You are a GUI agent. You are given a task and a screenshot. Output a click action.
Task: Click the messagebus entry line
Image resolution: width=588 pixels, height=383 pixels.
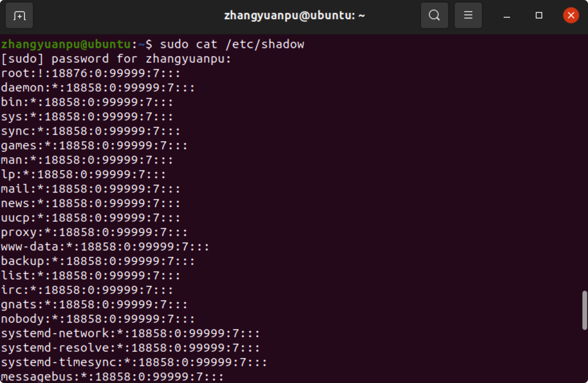pyautogui.click(x=112, y=377)
